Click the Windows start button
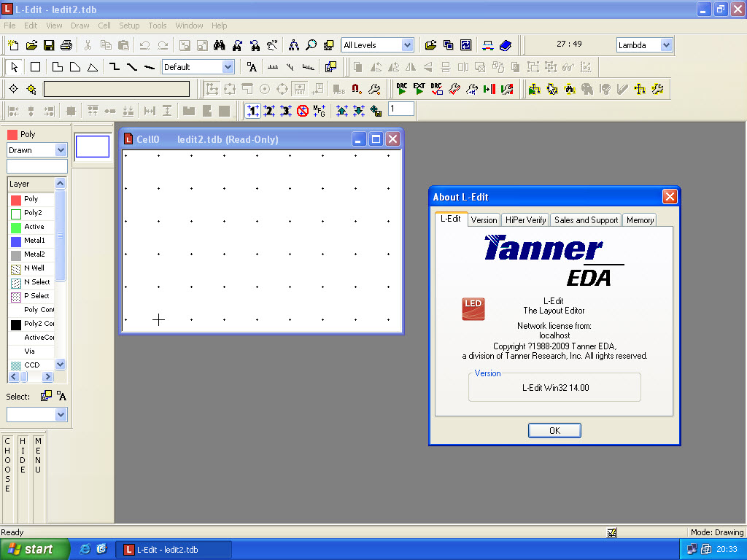This screenshot has height=560, width=747. pyautogui.click(x=34, y=549)
